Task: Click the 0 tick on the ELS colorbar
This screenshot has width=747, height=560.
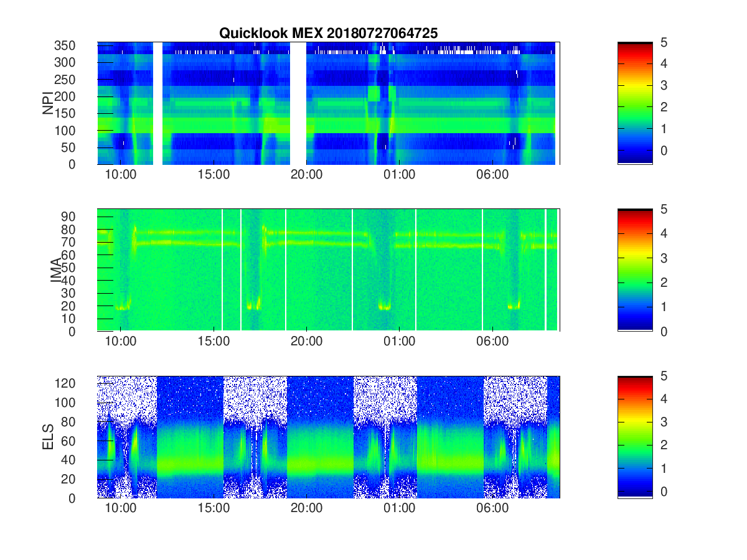Action: click(664, 492)
